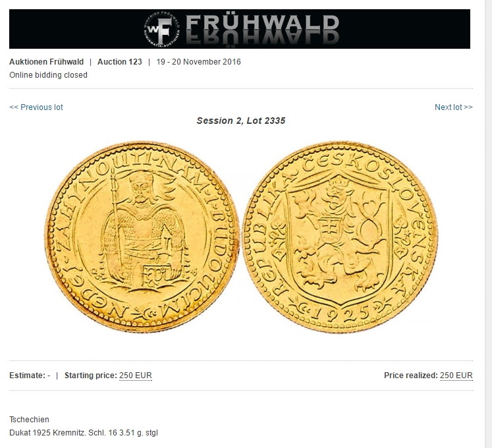Click the auction date 19 - 20 November 2016
The height and width of the screenshot is (448, 492).
(199, 62)
